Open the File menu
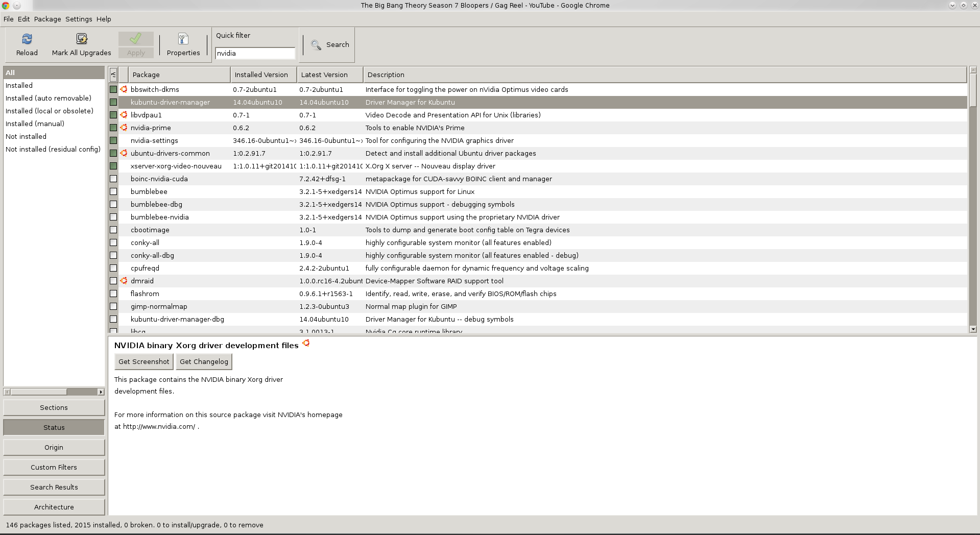980x535 pixels. 9,19
